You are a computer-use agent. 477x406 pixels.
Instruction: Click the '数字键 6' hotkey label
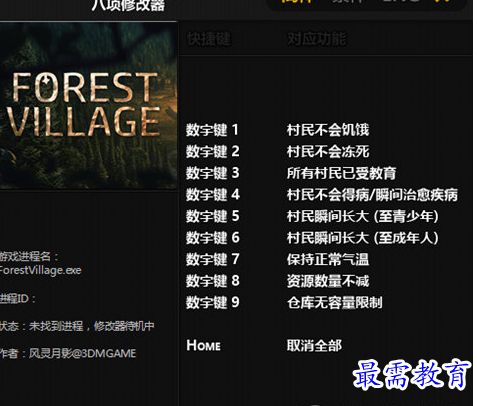[212, 238]
